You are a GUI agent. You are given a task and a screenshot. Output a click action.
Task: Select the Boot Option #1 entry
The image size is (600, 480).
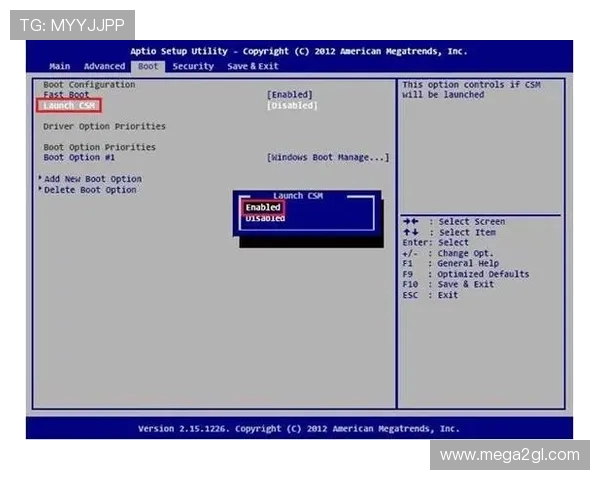79,157
